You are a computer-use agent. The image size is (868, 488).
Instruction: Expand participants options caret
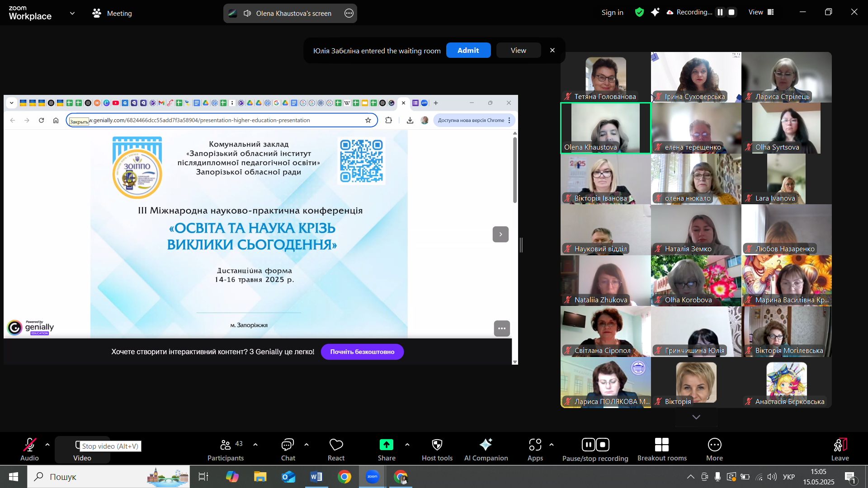[255, 445]
